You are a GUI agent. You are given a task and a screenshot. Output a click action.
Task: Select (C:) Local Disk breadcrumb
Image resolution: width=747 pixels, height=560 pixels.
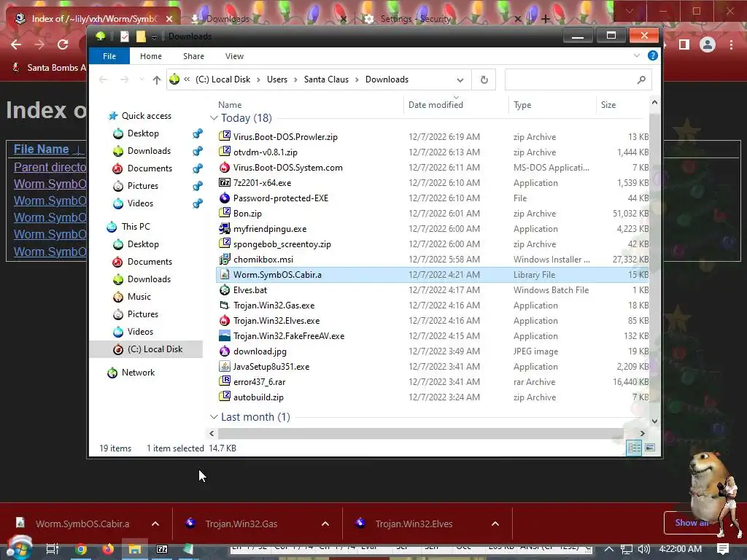[x=222, y=79]
